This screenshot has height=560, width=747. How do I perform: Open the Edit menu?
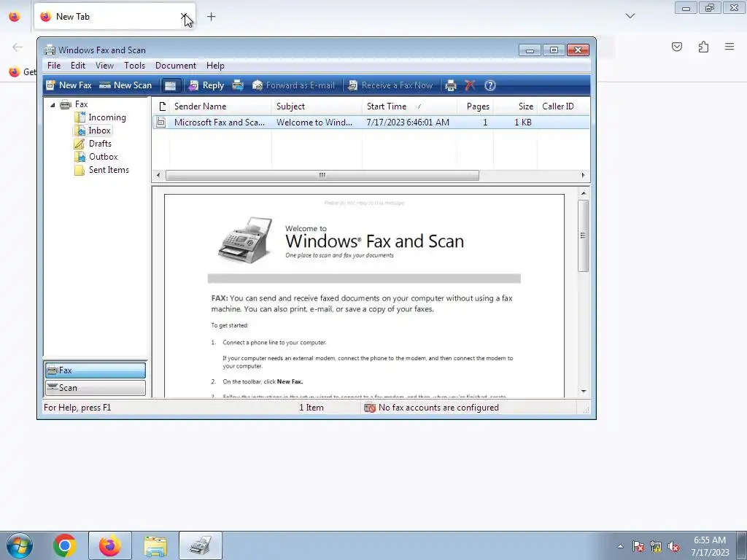click(78, 65)
